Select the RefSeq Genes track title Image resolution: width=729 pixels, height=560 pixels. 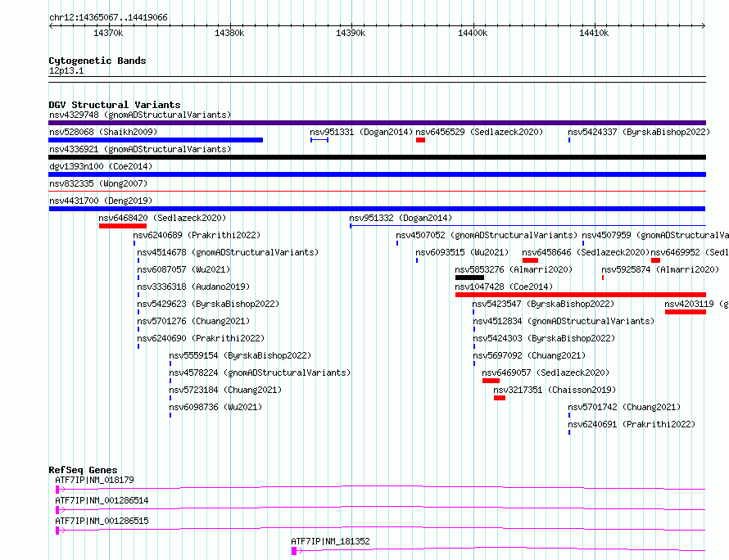click(x=83, y=470)
